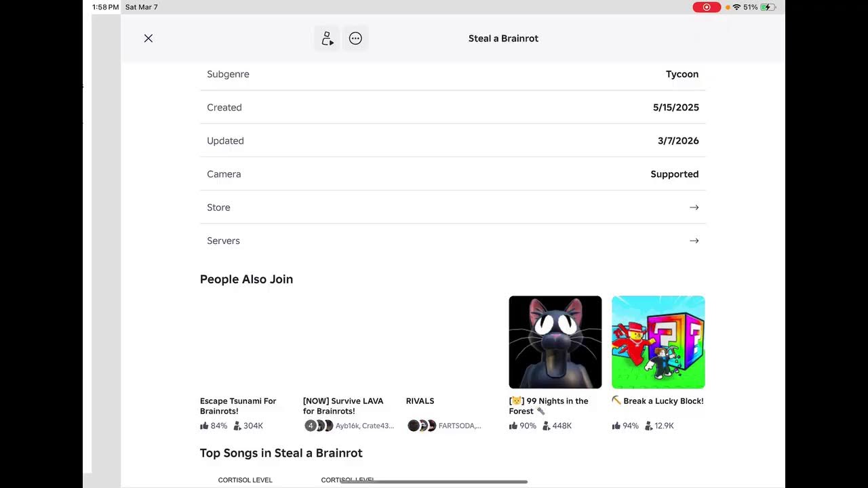Image resolution: width=868 pixels, height=488 pixels.
Task: Open the 99 Nights in the Forest thumbnail
Action: 555,342
